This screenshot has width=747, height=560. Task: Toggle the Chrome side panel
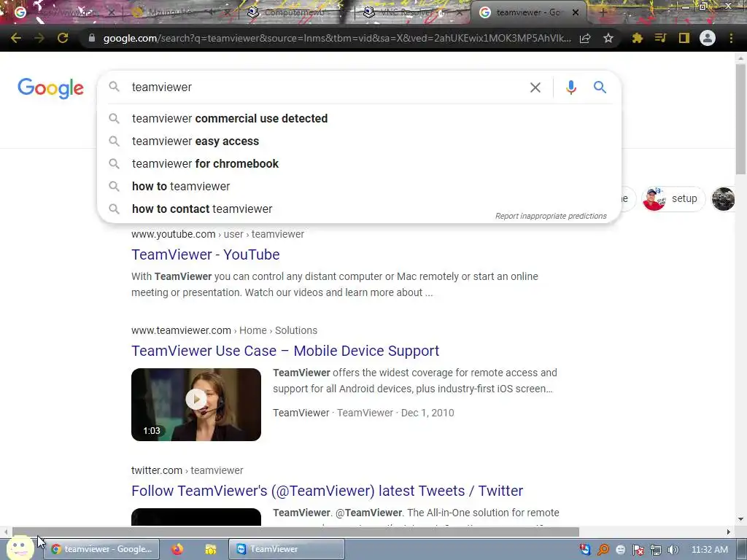click(x=684, y=38)
